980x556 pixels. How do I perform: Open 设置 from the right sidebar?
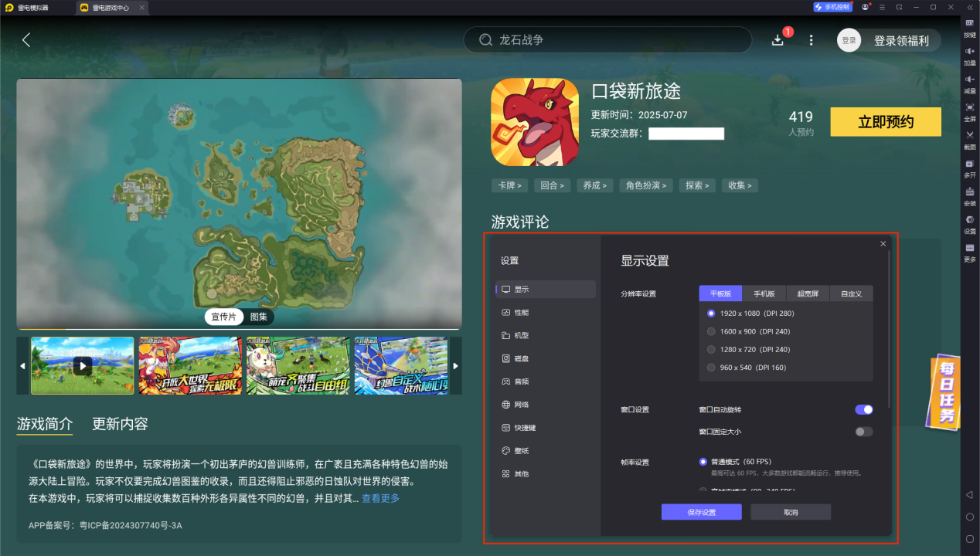point(969,223)
